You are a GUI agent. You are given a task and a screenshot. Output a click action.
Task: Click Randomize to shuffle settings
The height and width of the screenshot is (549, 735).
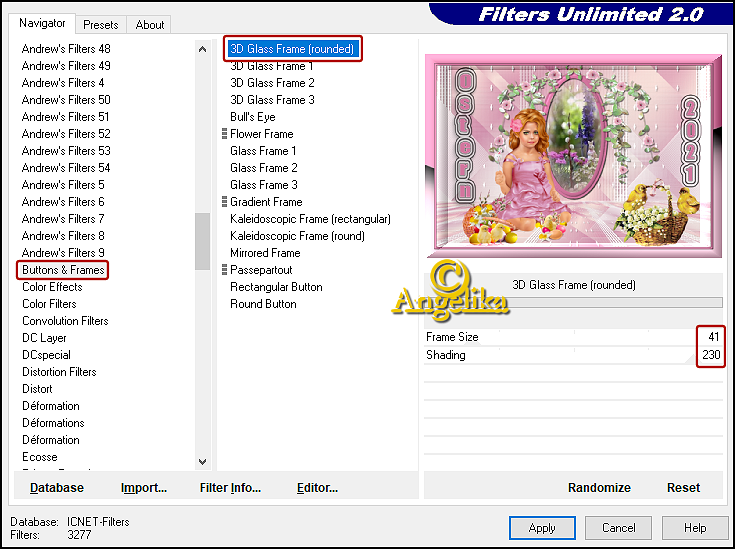coord(599,488)
